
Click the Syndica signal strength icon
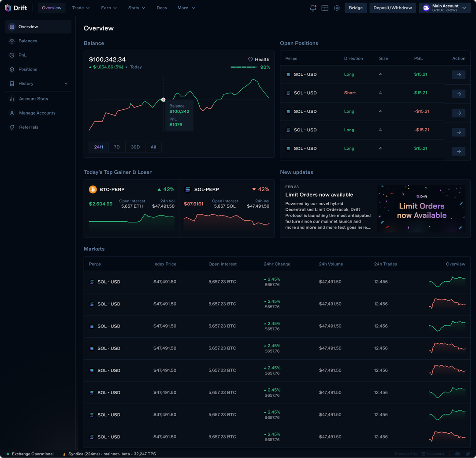coord(64,454)
